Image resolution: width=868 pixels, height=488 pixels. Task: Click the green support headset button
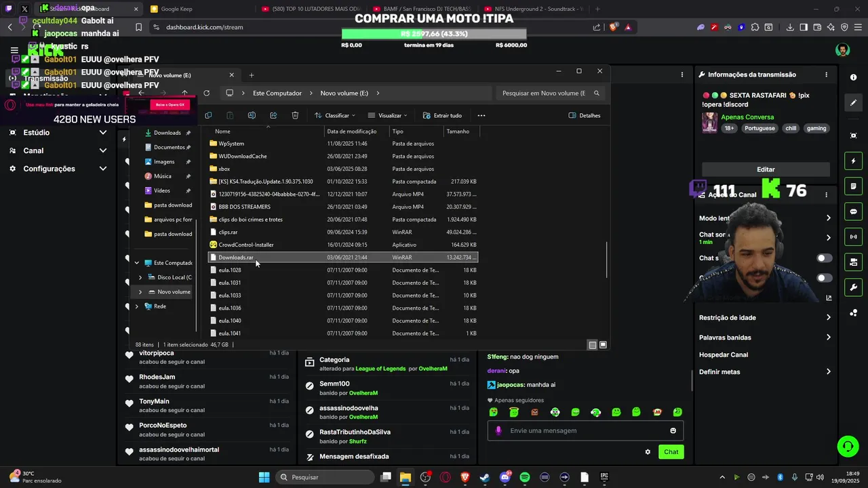tap(848, 446)
